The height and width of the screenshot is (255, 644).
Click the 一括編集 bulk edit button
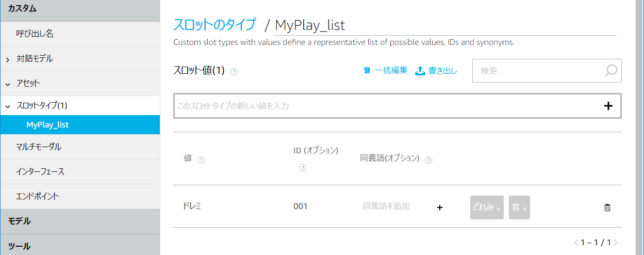coord(386,71)
